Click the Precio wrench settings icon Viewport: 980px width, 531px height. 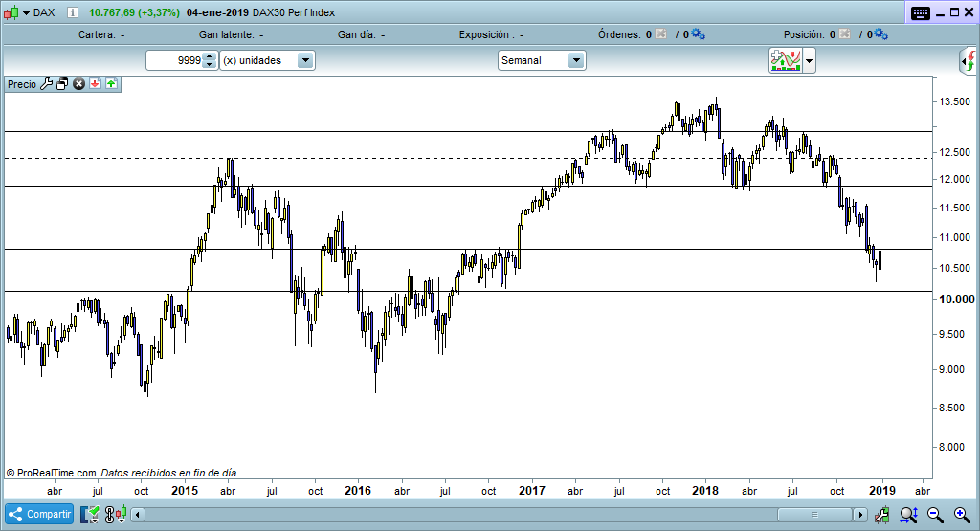pyautogui.click(x=46, y=84)
